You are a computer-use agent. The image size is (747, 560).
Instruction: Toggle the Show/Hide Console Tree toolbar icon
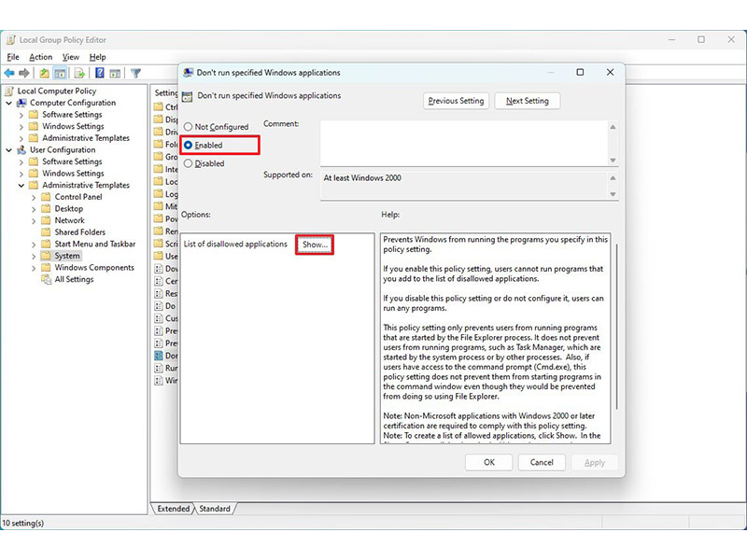pyautogui.click(x=60, y=74)
